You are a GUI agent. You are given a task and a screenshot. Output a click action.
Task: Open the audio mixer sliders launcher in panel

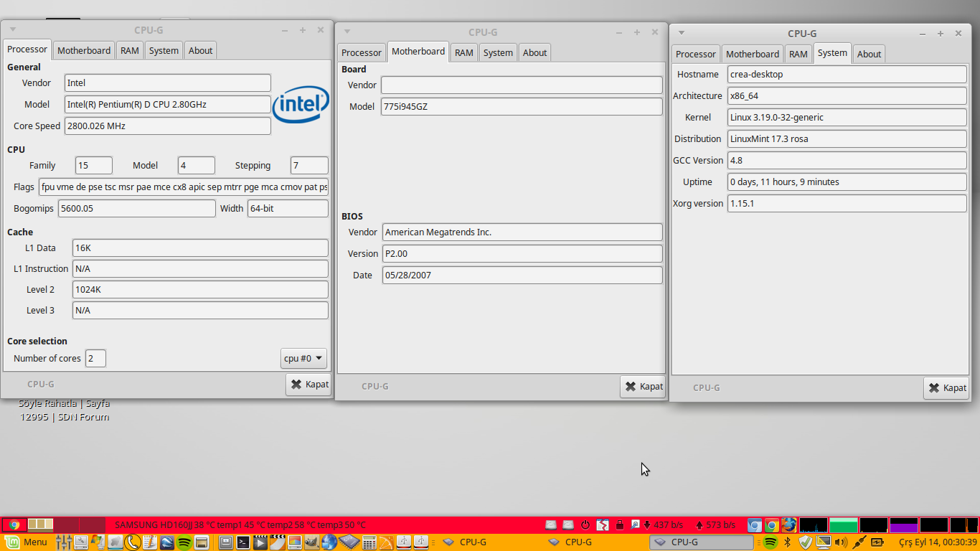64,542
